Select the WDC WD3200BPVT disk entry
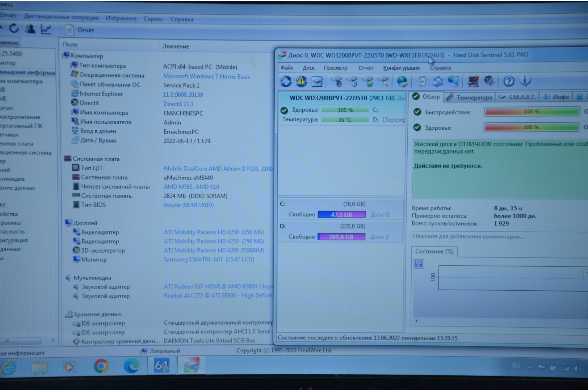Screen dimensions: 588x391 pyautogui.click(x=341, y=98)
